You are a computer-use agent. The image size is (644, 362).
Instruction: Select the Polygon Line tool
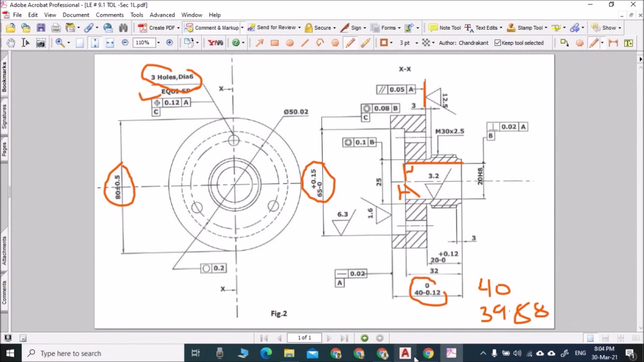(320, 43)
